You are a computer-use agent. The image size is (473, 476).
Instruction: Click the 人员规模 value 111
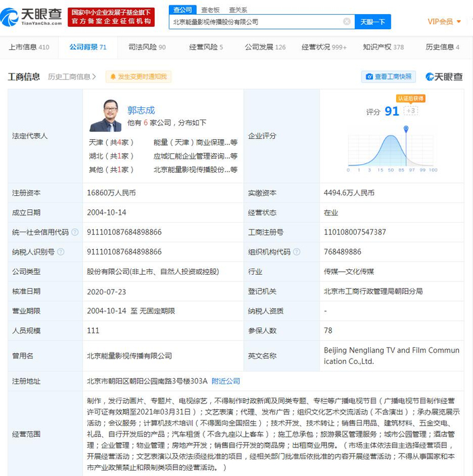point(93,331)
